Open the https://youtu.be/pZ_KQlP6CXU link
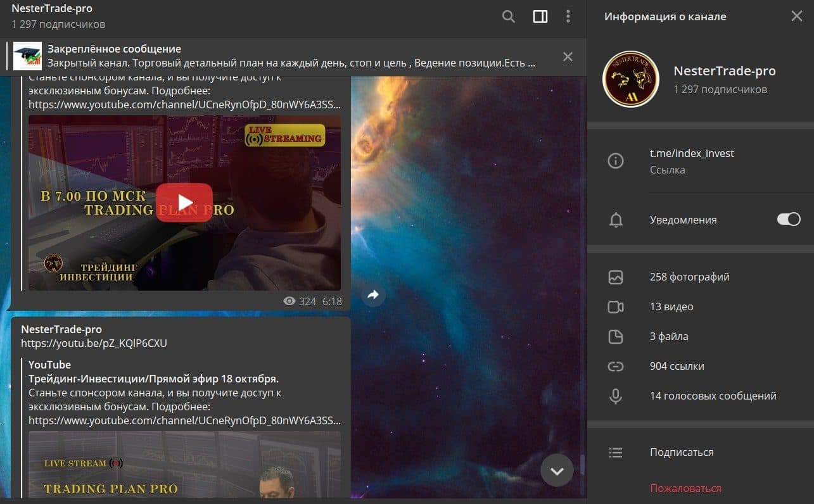 coord(94,343)
